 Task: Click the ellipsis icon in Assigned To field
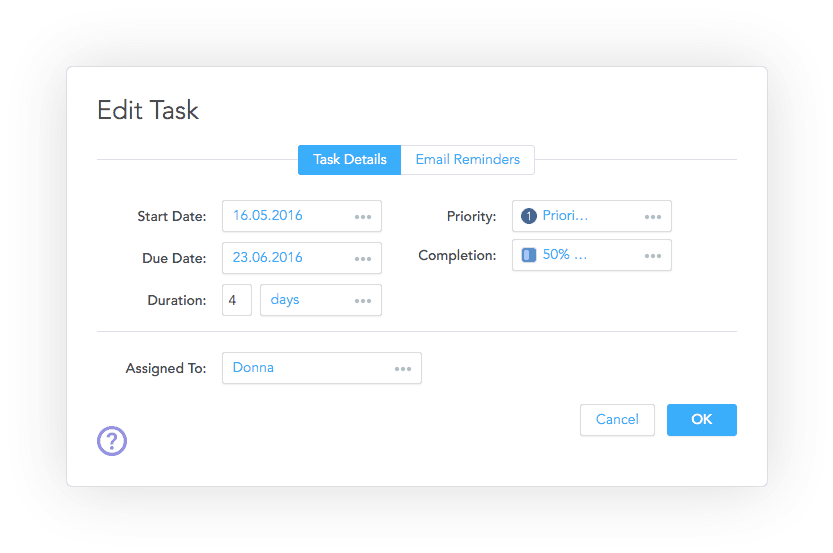[403, 368]
